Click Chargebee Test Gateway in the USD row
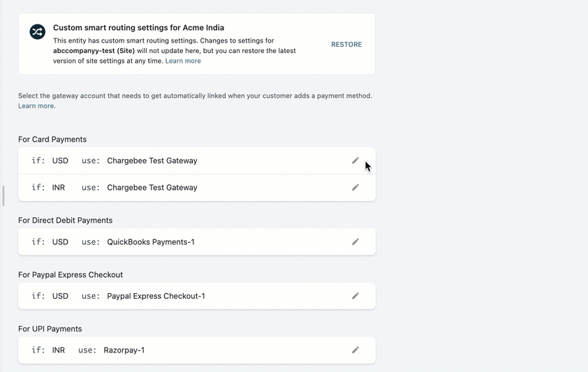Viewport: 588px width, 372px height. [x=152, y=161]
